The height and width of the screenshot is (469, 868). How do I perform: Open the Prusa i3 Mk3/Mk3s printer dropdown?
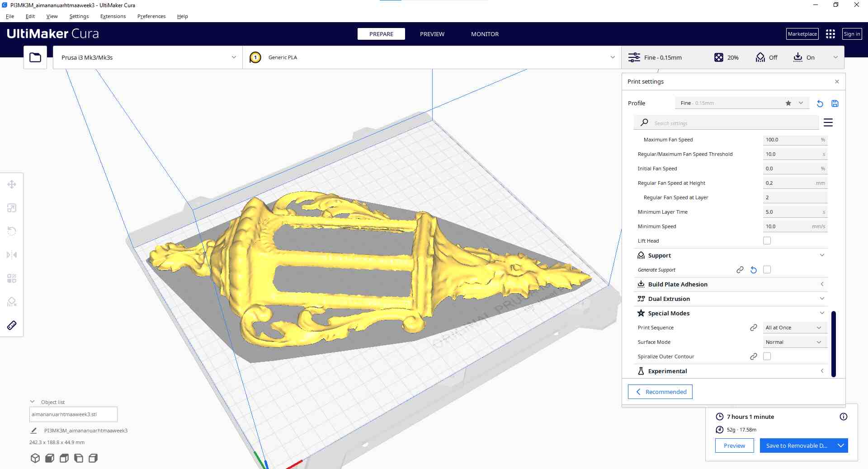(x=148, y=57)
